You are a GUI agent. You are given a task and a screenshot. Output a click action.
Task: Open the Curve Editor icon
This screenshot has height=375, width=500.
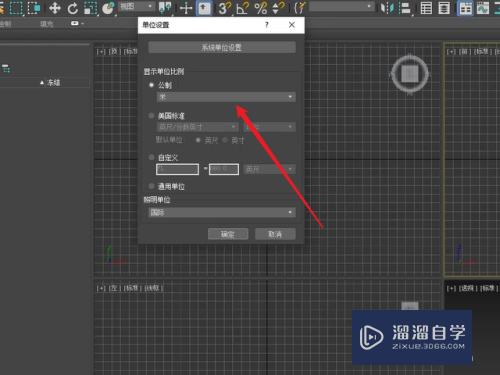coord(483,8)
